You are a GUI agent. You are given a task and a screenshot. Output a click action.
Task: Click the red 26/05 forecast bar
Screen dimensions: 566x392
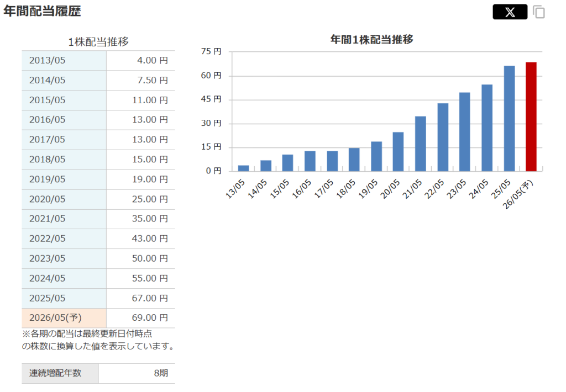tap(531, 116)
